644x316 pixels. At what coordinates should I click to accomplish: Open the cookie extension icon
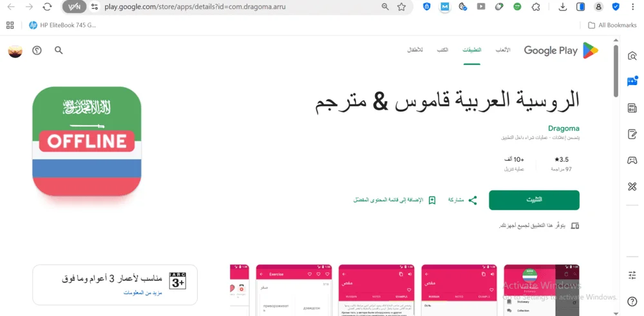point(463,6)
